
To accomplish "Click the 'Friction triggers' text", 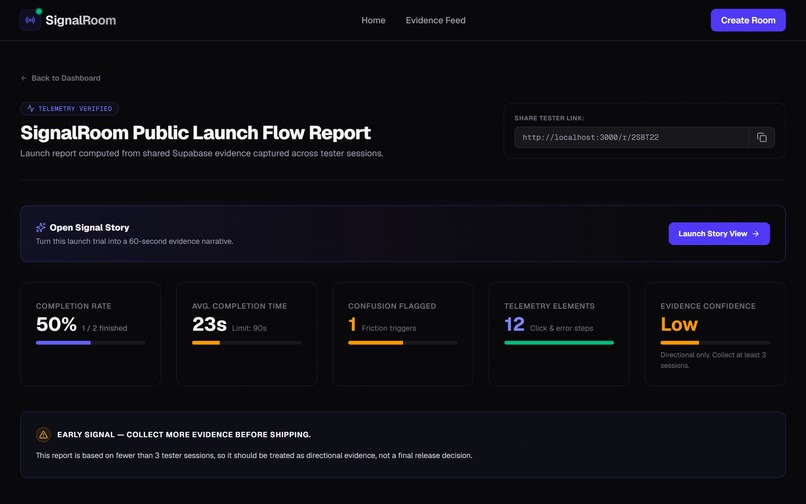I will pos(389,328).
